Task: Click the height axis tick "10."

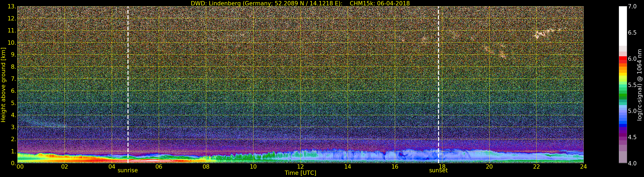Action: pyautogui.click(x=12, y=43)
